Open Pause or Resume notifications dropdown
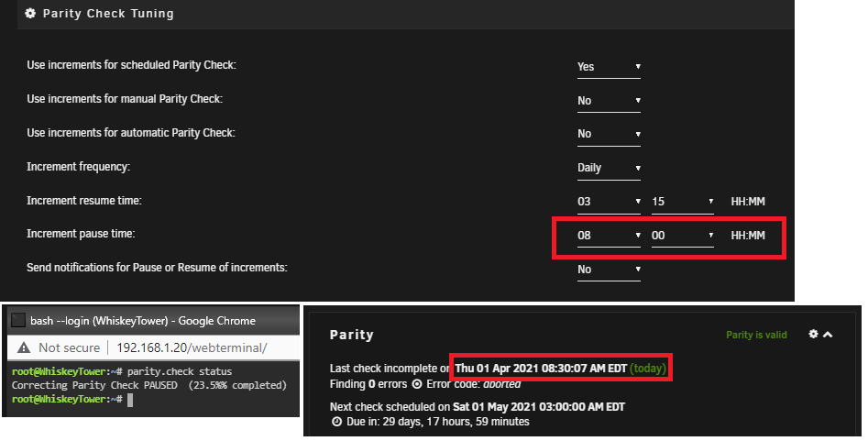Image resolution: width=868 pixels, height=441 pixels. [609, 270]
